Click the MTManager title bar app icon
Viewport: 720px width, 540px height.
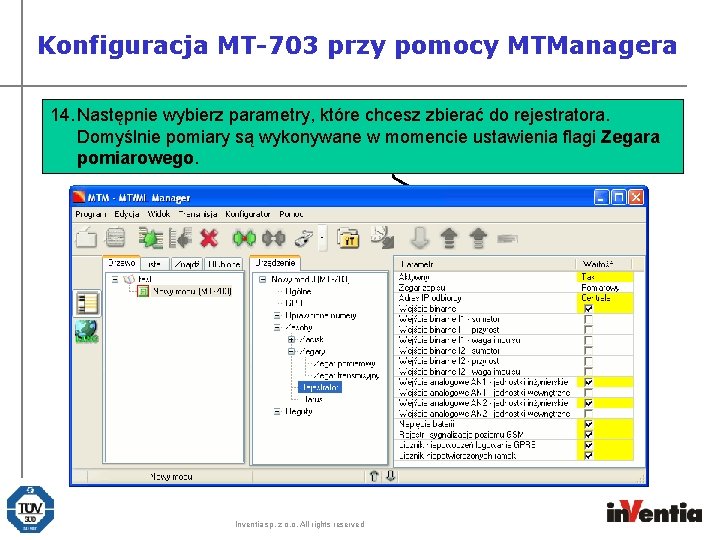pos(79,197)
